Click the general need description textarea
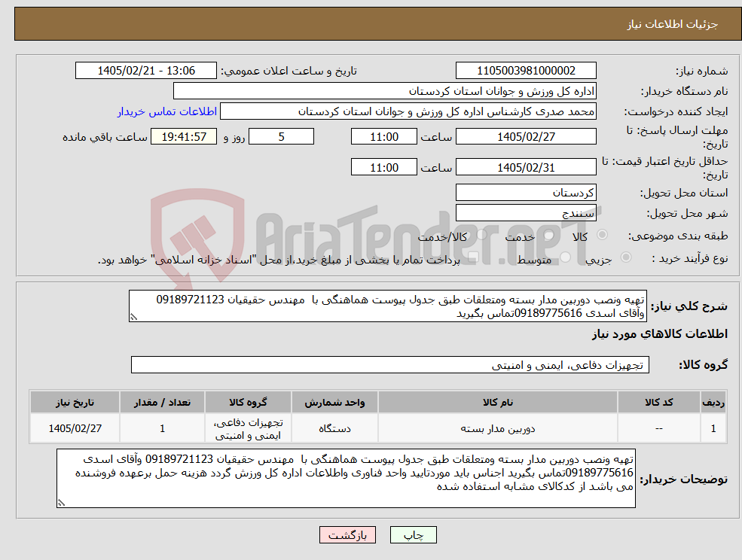This screenshot has width=742, height=560. (x=387, y=306)
